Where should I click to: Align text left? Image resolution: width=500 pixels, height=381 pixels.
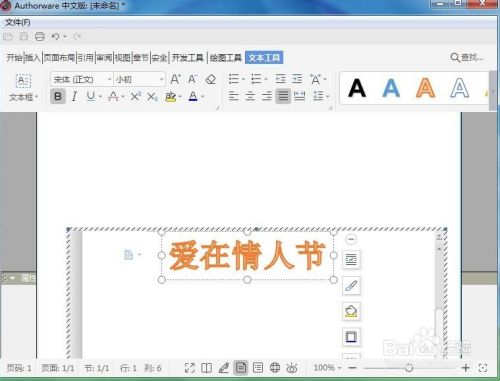tap(234, 96)
